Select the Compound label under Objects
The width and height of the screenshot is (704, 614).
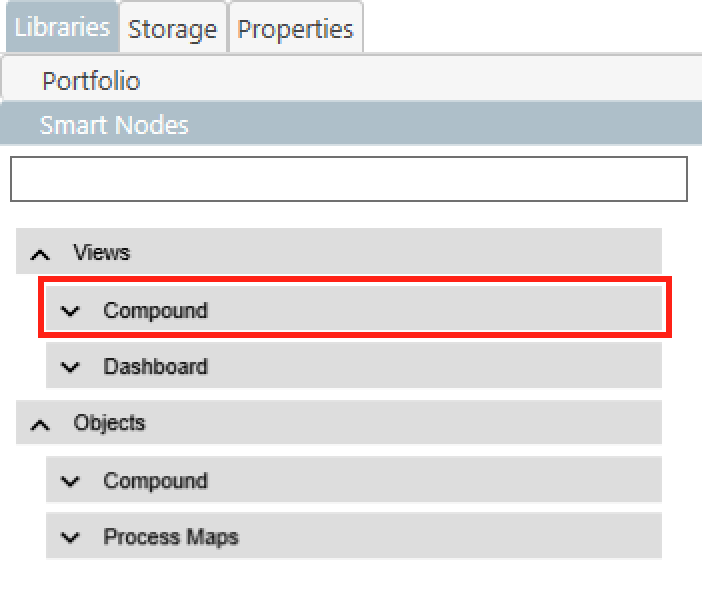tap(155, 480)
